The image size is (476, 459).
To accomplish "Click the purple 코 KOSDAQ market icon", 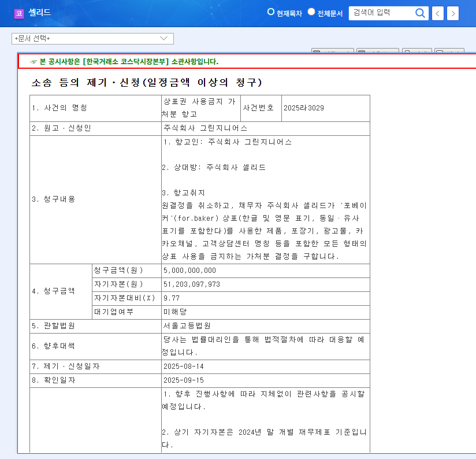I will tap(19, 13).
